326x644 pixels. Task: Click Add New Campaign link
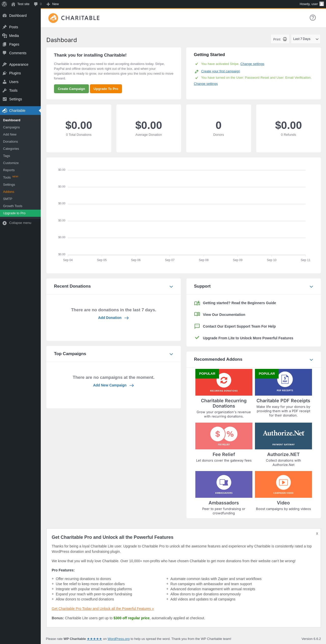(x=110, y=385)
